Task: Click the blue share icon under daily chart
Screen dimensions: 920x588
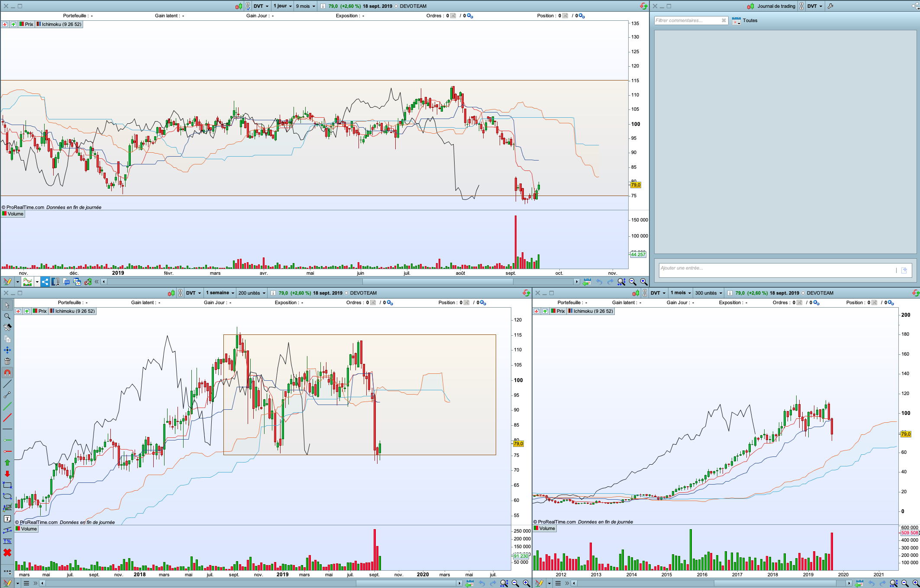Action: [45, 282]
